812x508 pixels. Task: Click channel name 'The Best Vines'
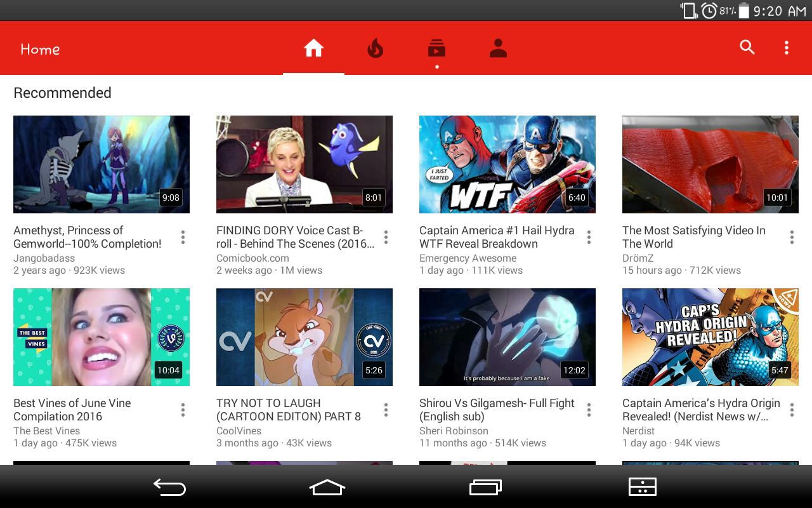tap(47, 431)
